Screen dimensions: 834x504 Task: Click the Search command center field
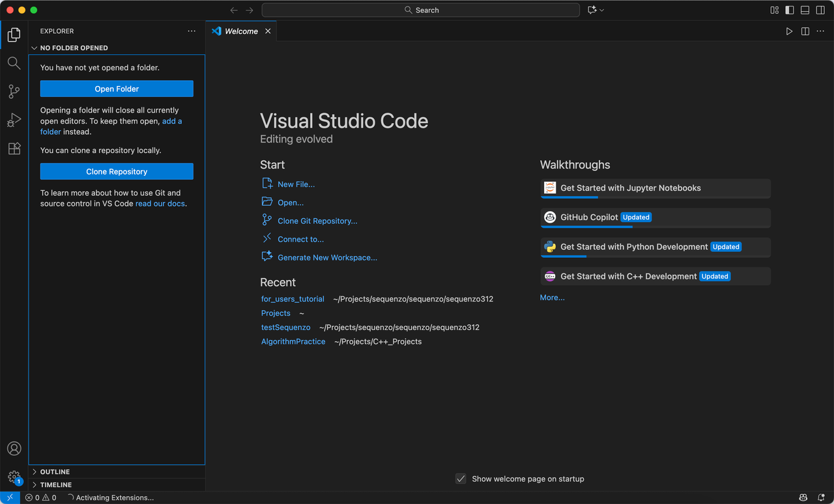tap(420, 10)
